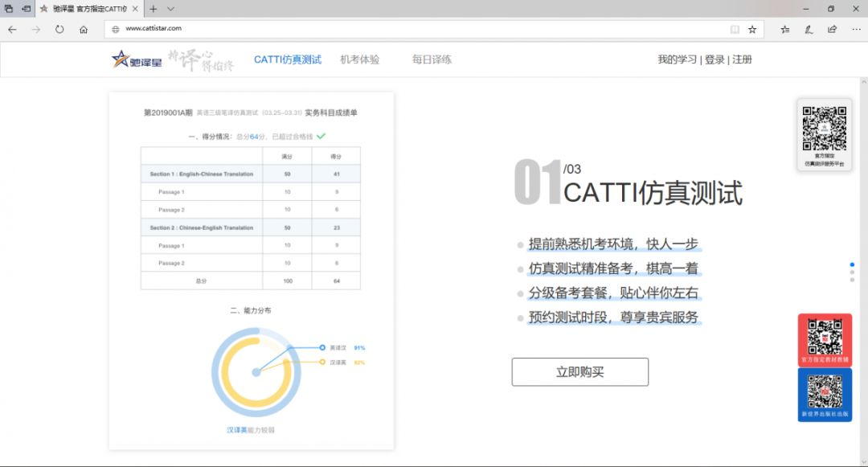Click the 驰译星 star logo

pos(136,59)
